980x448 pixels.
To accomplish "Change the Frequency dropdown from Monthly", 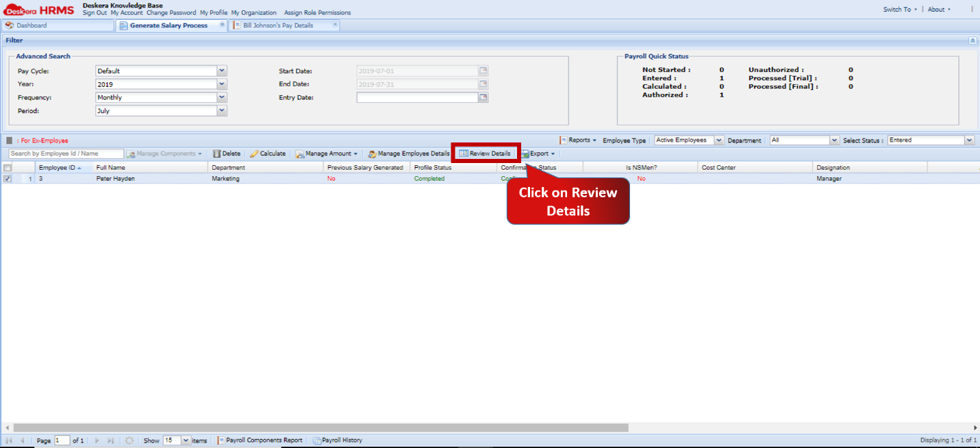I will pyautogui.click(x=221, y=97).
